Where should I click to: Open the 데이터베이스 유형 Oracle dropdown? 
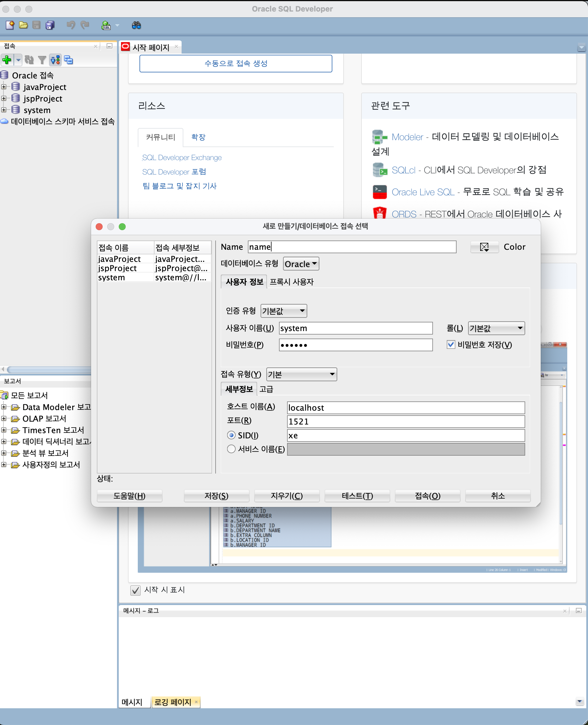[301, 264]
